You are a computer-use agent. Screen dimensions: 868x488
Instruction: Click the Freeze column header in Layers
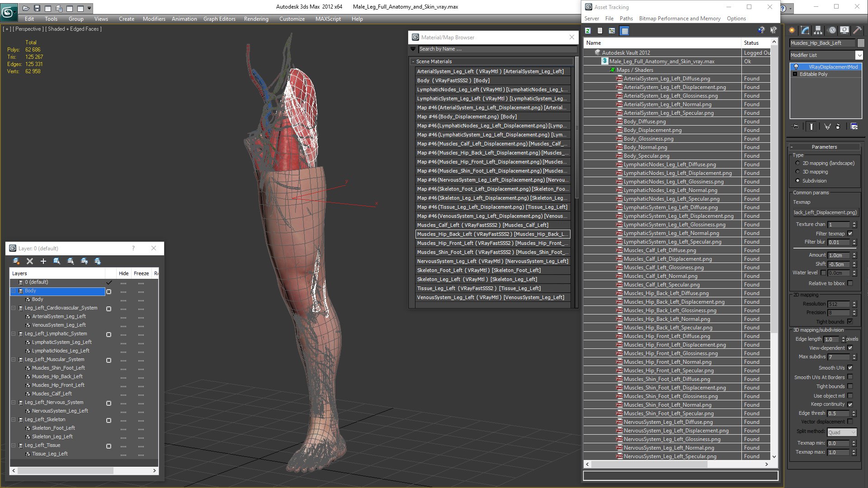141,273
